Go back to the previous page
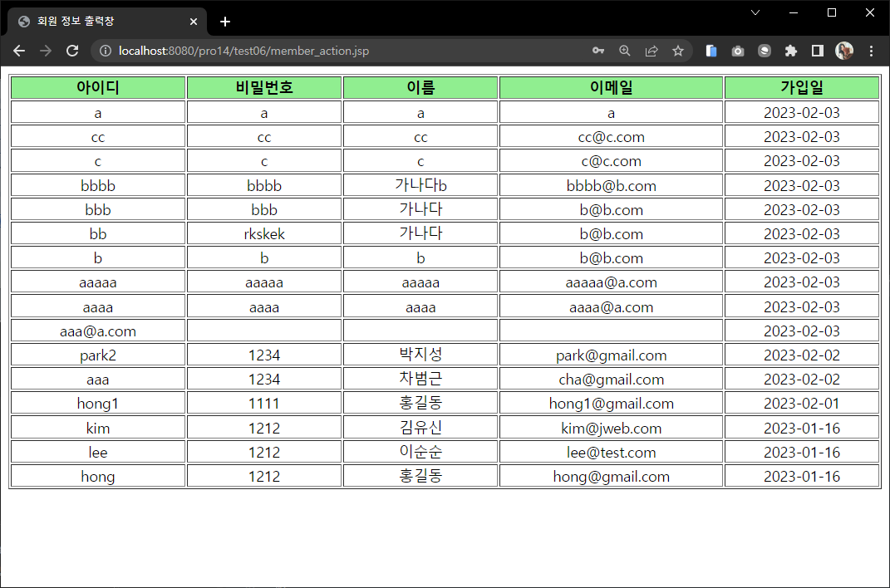This screenshot has height=588, width=890. (x=19, y=51)
